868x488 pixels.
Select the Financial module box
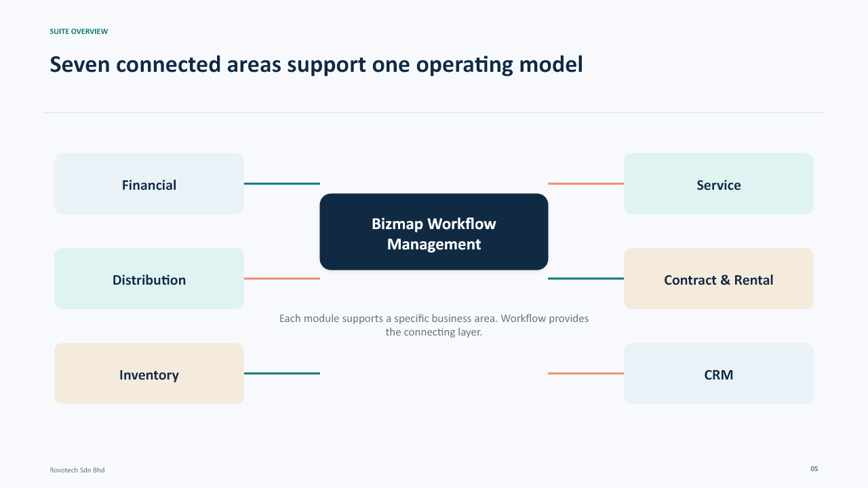point(149,184)
